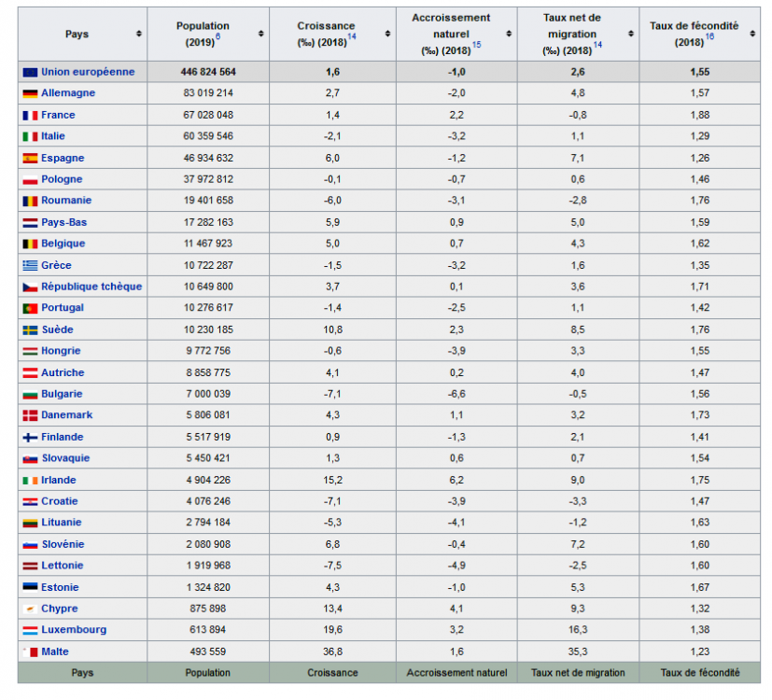
Task: Click the French flag icon in the France row
Action: (x=30, y=115)
